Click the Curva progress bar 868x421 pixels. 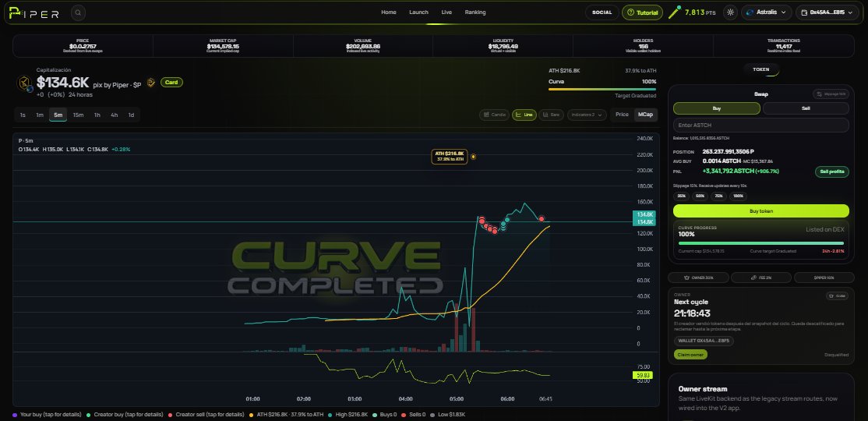(x=602, y=89)
